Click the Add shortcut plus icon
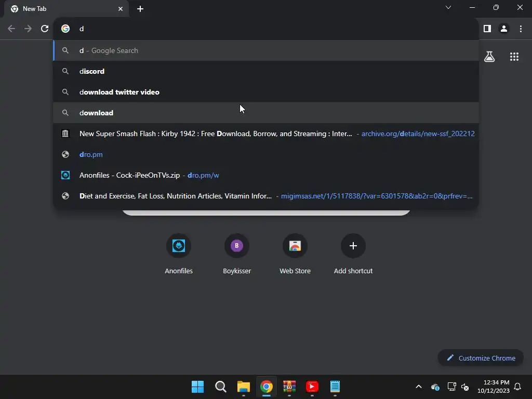532x399 pixels. point(353,246)
